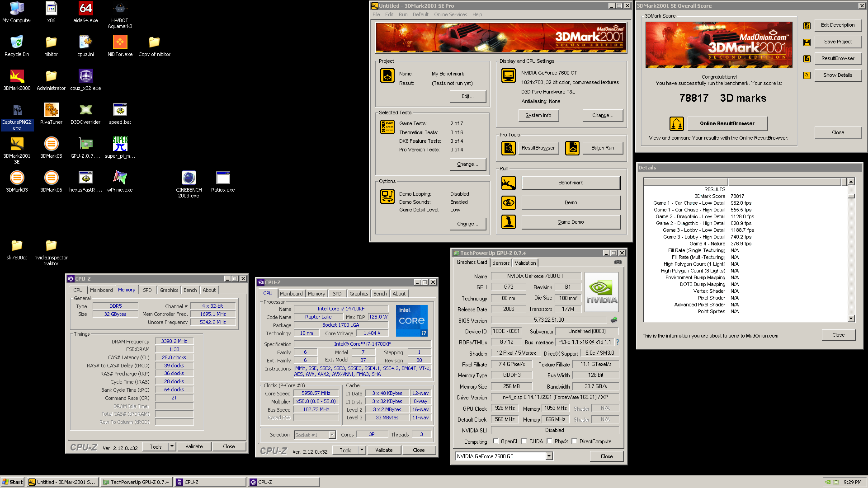
Task: Open D3DOverrider desktop icon
Action: (x=85, y=113)
